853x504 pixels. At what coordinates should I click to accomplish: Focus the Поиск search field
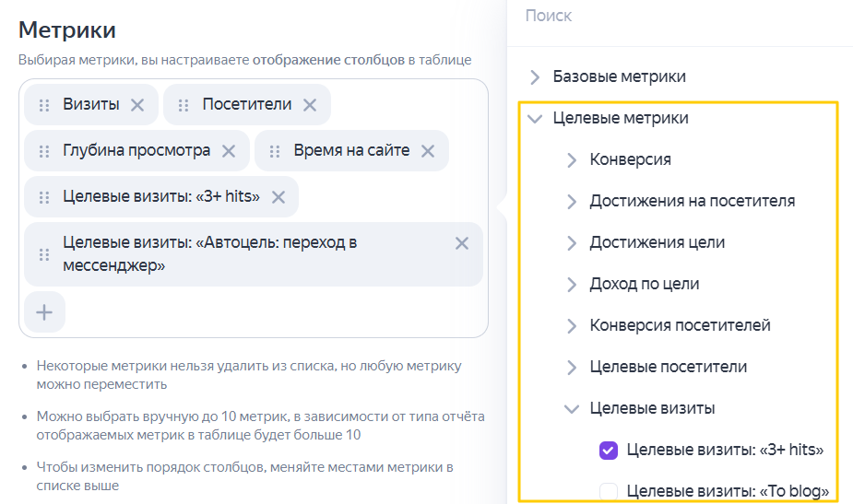coord(680,16)
